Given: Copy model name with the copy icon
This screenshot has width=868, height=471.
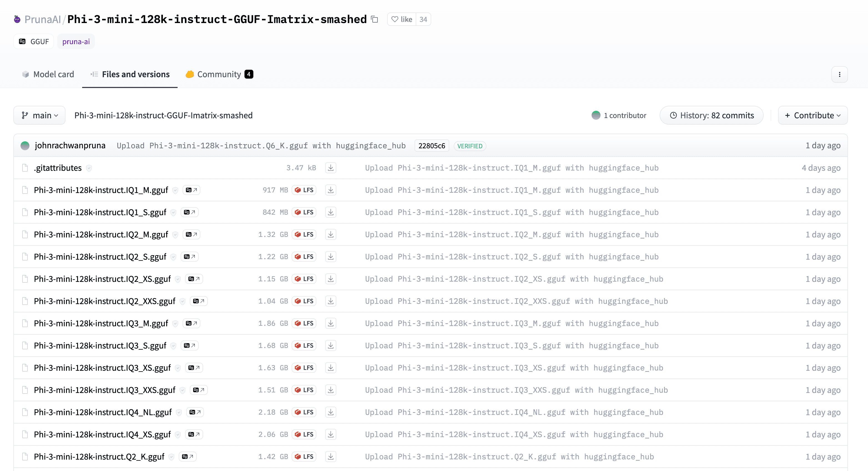Looking at the screenshot, I should click(374, 19).
